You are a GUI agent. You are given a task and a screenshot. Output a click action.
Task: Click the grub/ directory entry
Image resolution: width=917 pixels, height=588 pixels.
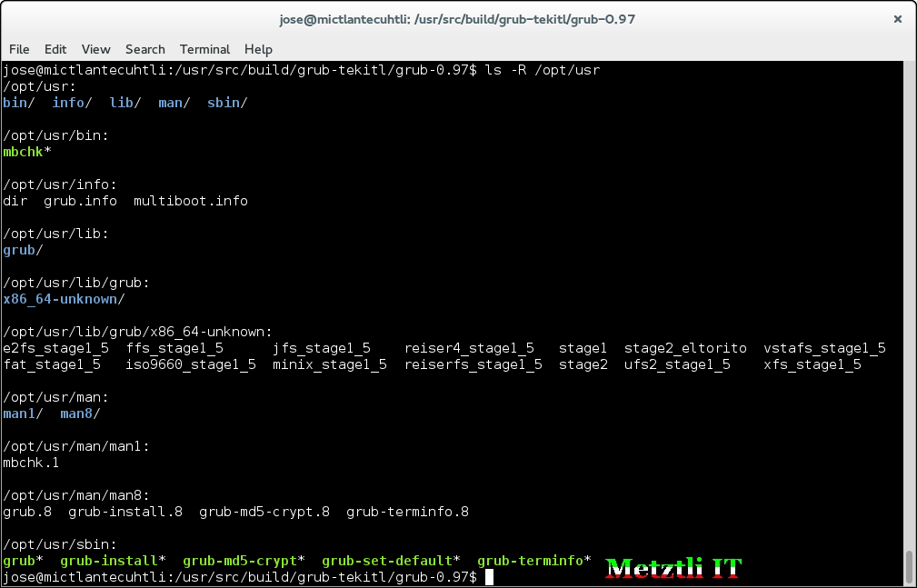23,251
